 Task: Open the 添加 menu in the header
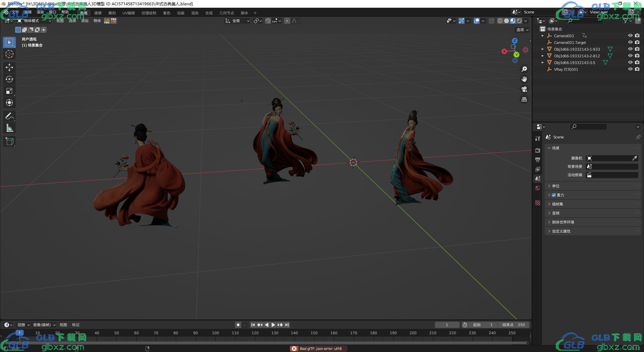(85, 21)
